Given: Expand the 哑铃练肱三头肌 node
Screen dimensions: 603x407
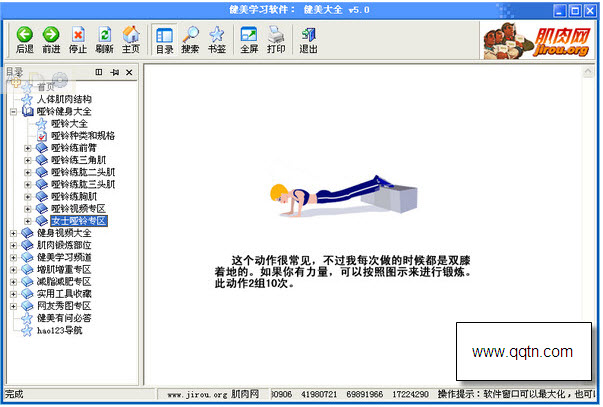Looking at the screenshot, I should 28,185.
